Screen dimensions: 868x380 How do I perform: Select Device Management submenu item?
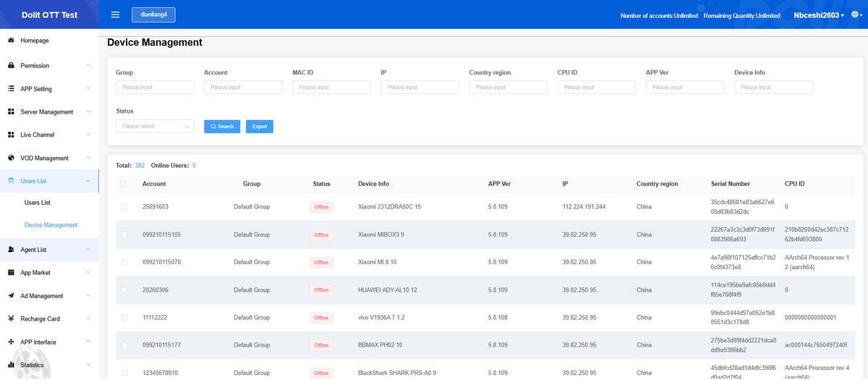pos(49,225)
